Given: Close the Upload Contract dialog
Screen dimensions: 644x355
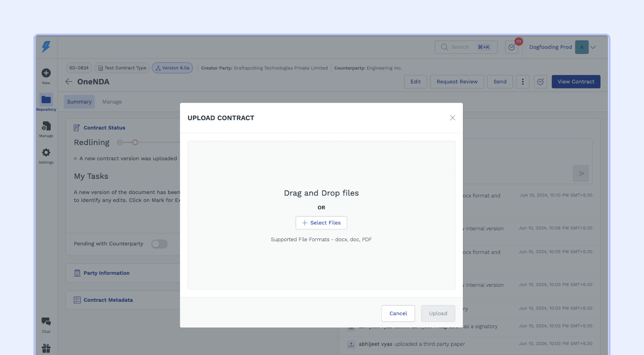Looking at the screenshot, I should (452, 118).
